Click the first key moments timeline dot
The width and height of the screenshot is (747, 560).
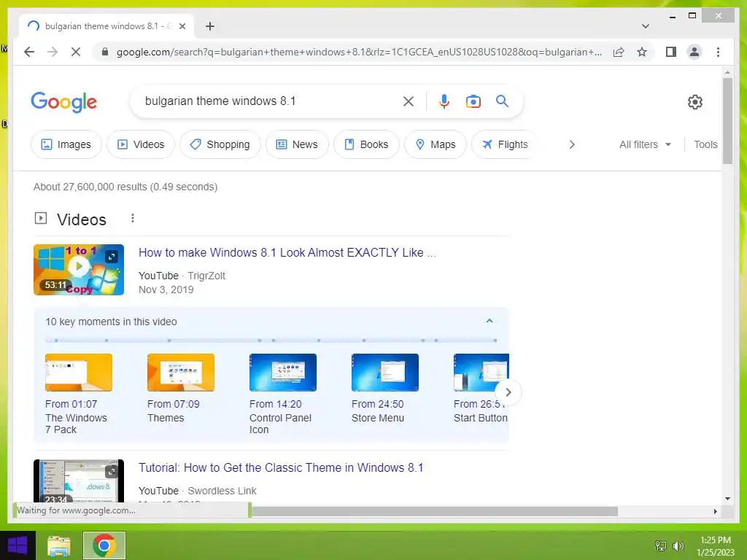pos(55,341)
